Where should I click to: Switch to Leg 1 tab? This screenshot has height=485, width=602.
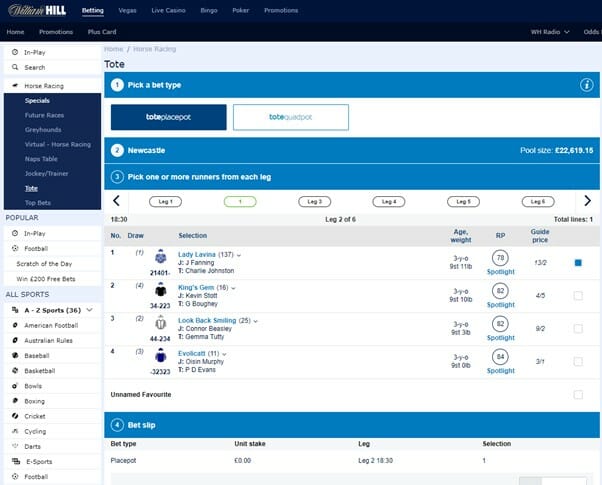pyautogui.click(x=165, y=202)
